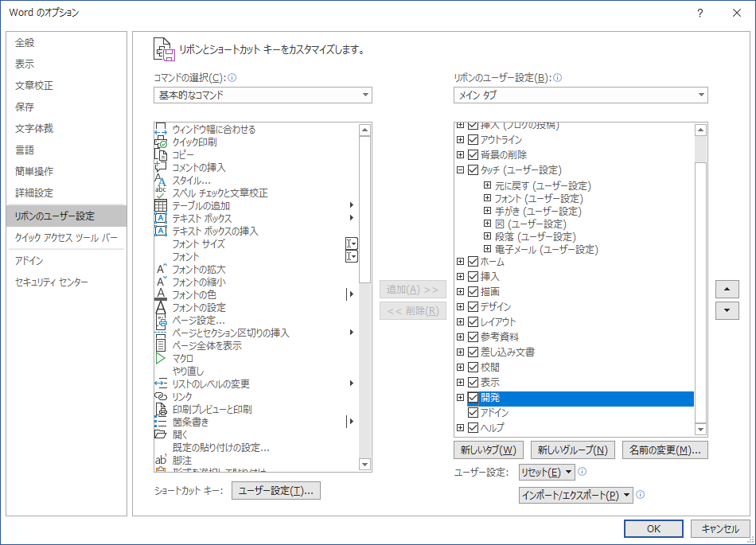Select the テーブルの追加 grid icon
This screenshot has width=756, height=545.
pyautogui.click(x=161, y=205)
